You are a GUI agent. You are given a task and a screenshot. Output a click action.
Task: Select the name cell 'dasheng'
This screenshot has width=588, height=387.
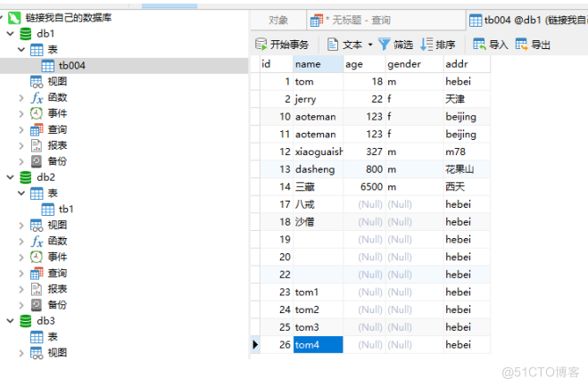tap(318, 169)
